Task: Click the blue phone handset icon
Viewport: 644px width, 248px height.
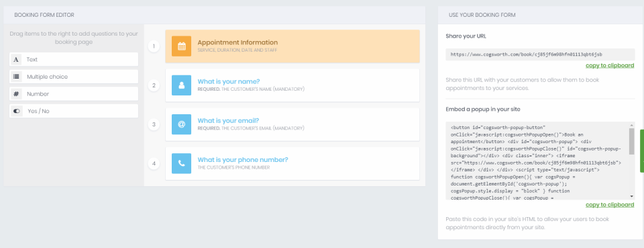Action: [181, 163]
